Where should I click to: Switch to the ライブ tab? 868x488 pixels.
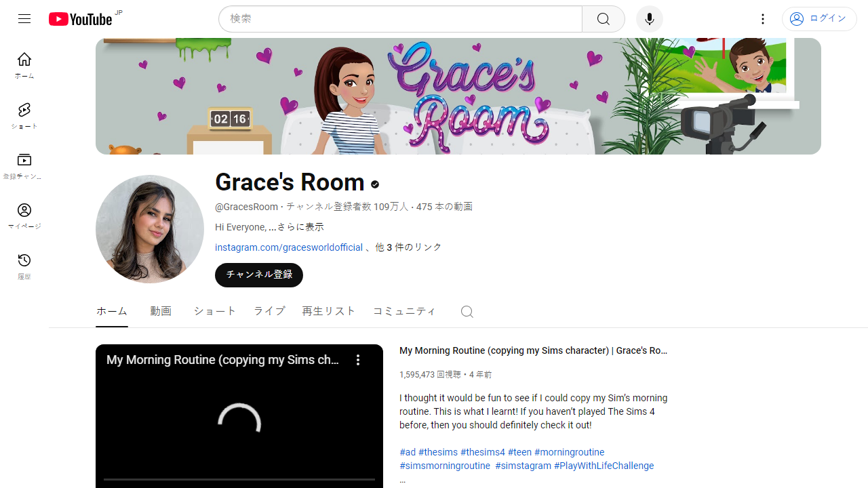click(269, 311)
